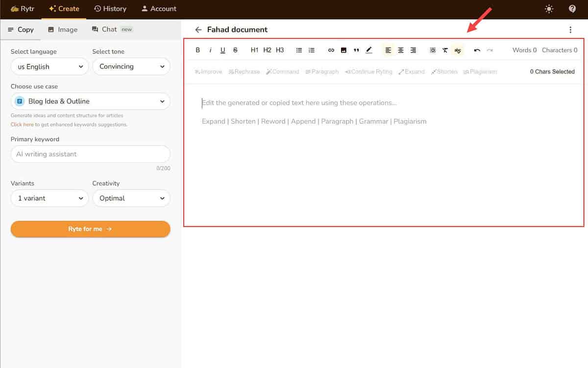This screenshot has height=368, width=588.
Task: Set Heading 1 style with H1
Action: point(254,50)
